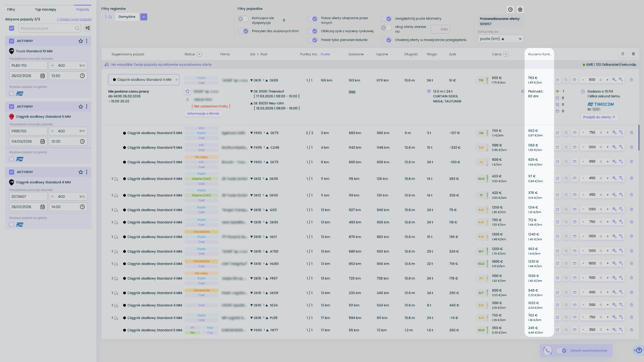The image size is (644, 362).
Task: Open the settings gear icon near offers counter
Action: (520, 10)
